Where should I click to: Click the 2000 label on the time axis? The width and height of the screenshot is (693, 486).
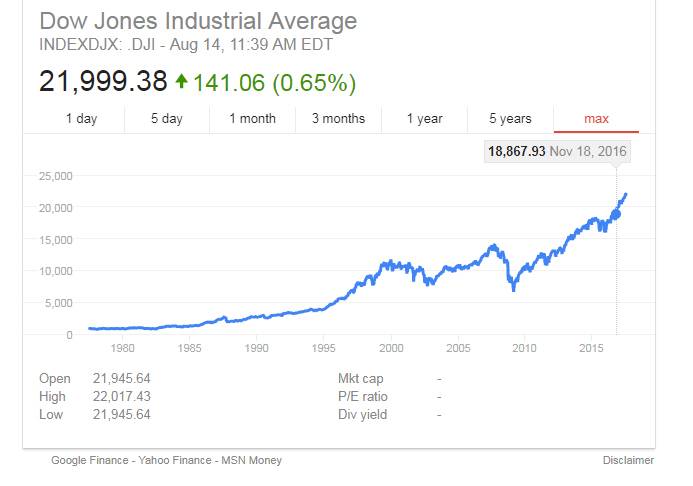click(x=391, y=348)
